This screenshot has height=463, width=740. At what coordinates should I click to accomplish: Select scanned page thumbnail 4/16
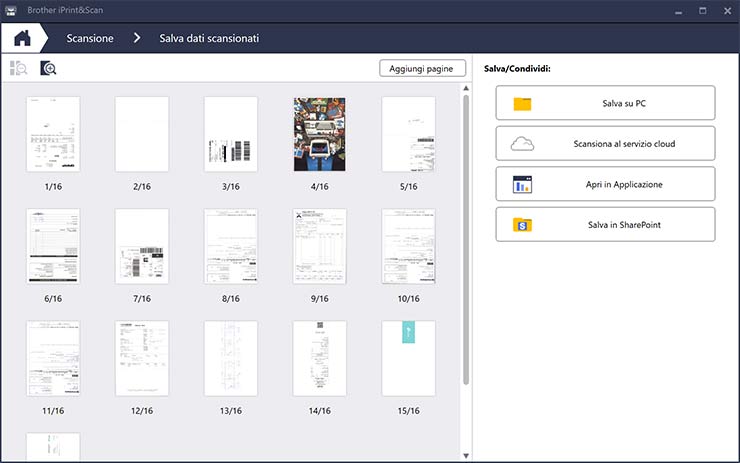(319, 135)
